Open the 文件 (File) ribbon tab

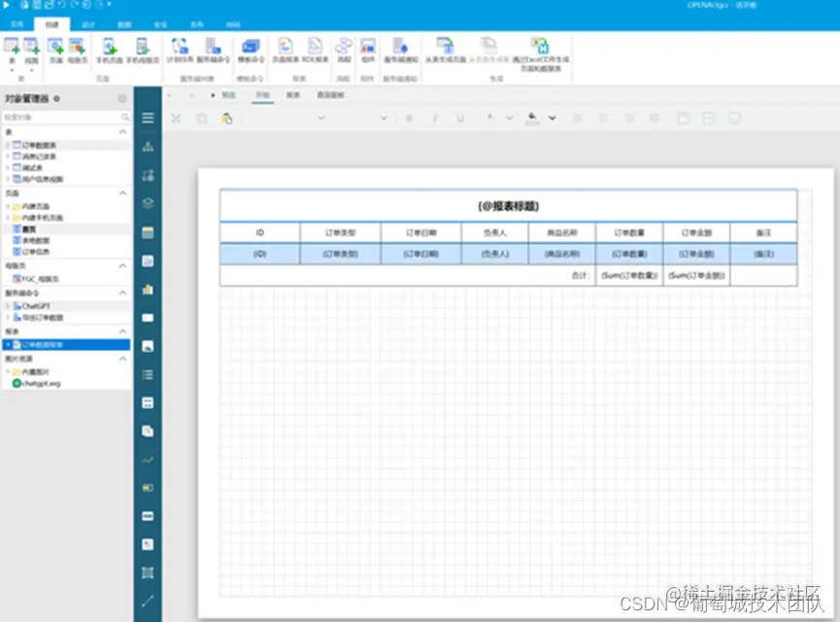pos(17,24)
